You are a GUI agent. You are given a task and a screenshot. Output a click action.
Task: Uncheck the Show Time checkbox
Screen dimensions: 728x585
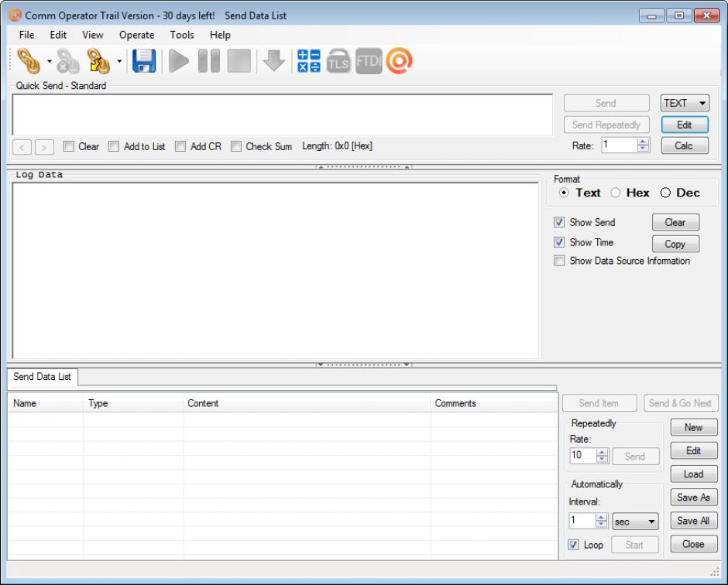[x=559, y=242]
